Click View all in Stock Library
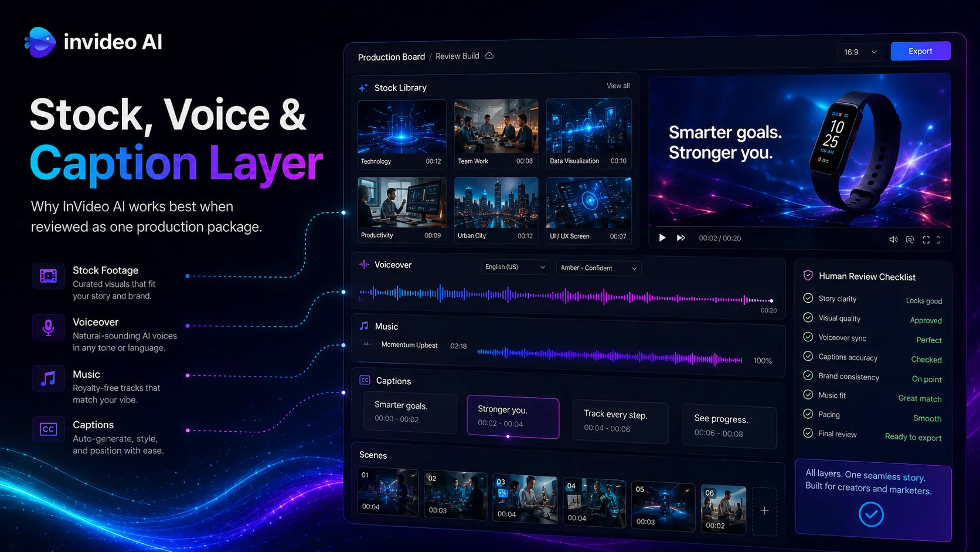This screenshot has width=980, height=552. click(618, 86)
